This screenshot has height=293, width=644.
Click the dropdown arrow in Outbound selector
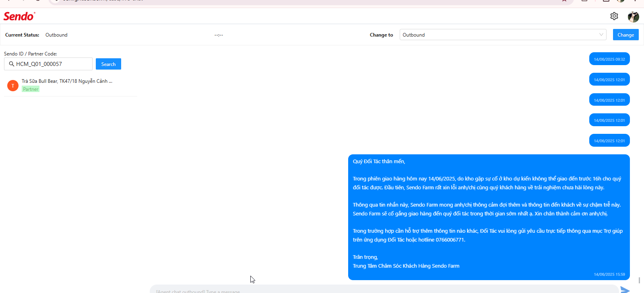(601, 35)
